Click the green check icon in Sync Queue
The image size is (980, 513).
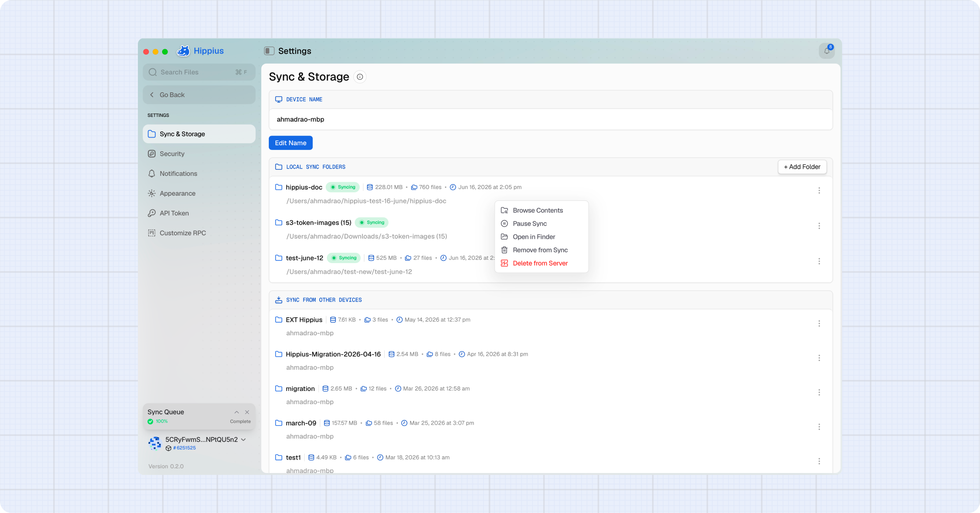[x=150, y=421]
